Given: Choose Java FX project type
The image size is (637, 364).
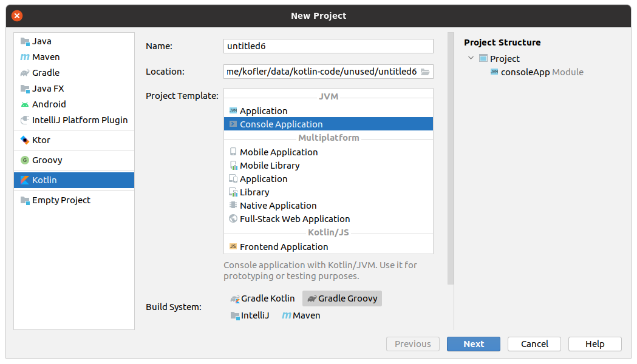Looking at the screenshot, I should pos(74,89).
